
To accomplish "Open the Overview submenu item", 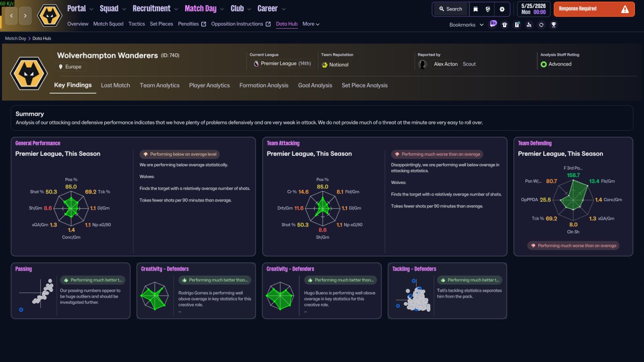I will click(77, 24).
